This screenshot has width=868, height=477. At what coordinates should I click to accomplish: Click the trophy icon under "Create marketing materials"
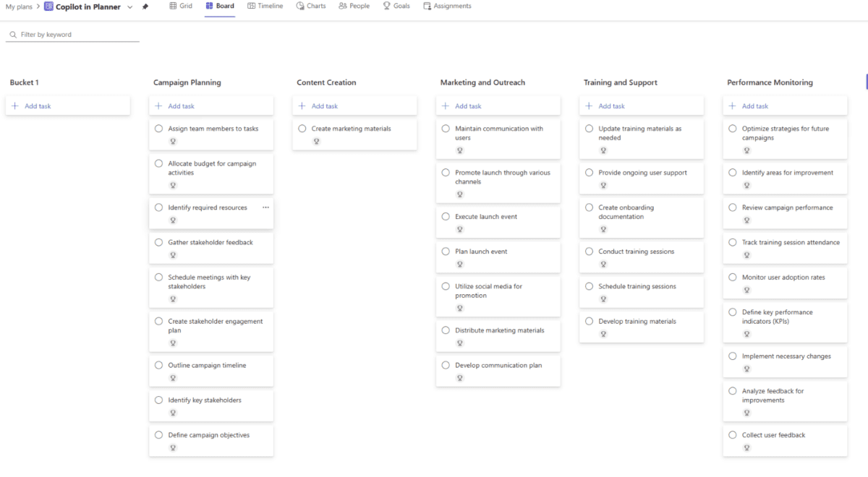317,142
